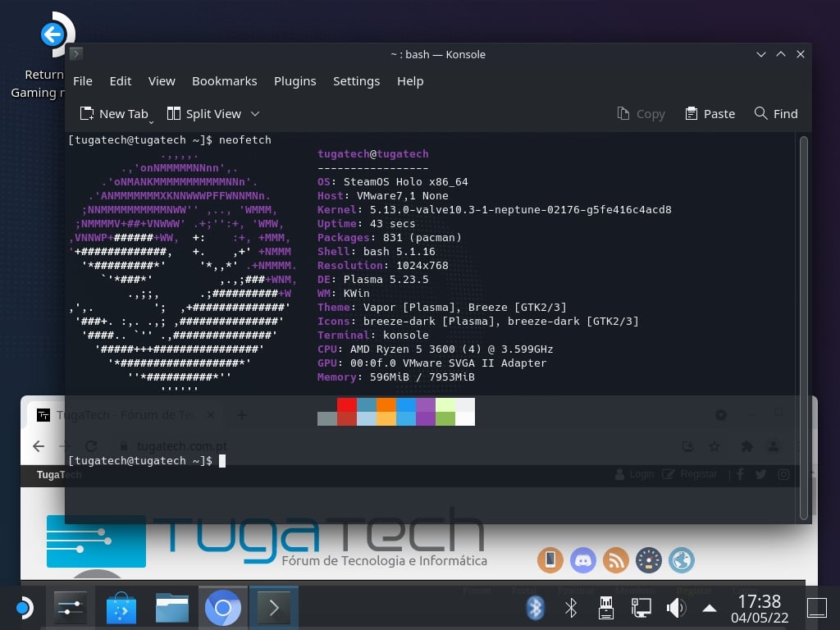Image resolution: width=840 pixels, height=630 pixels.
Task: Click the Konsole vertical scrollbar
Action: 803,328
